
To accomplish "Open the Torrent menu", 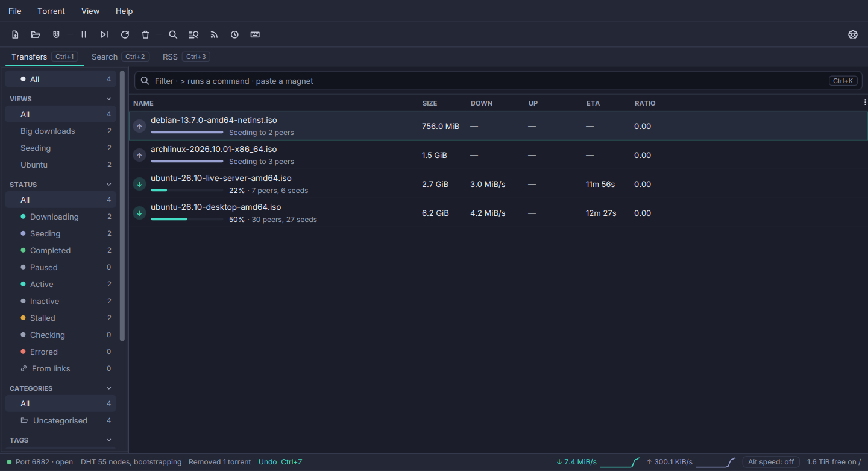I will (x=51, y=11).
